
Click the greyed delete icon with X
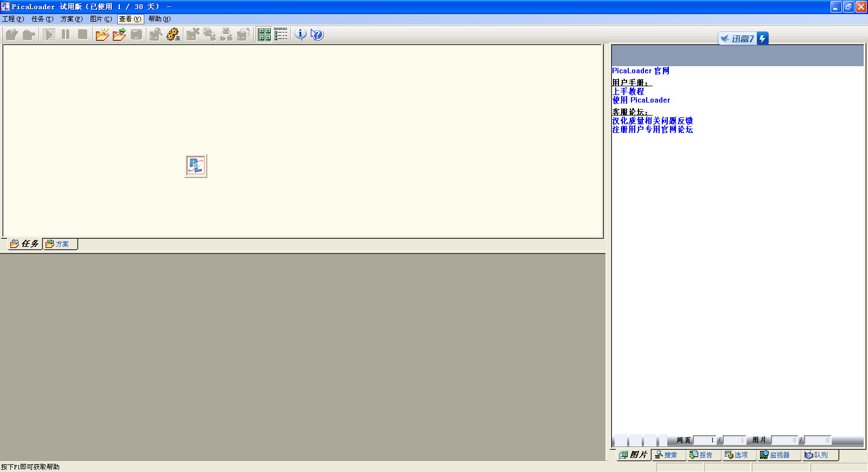point(193,35)
